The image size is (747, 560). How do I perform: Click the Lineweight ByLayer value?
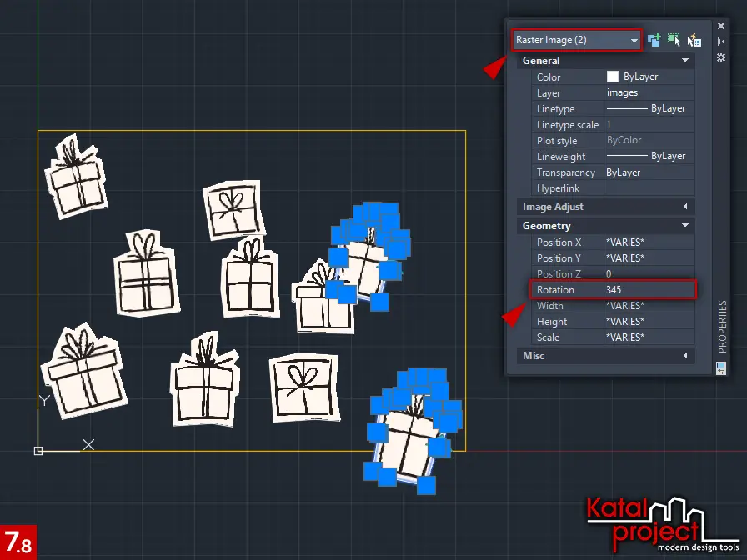pos(649,157)
